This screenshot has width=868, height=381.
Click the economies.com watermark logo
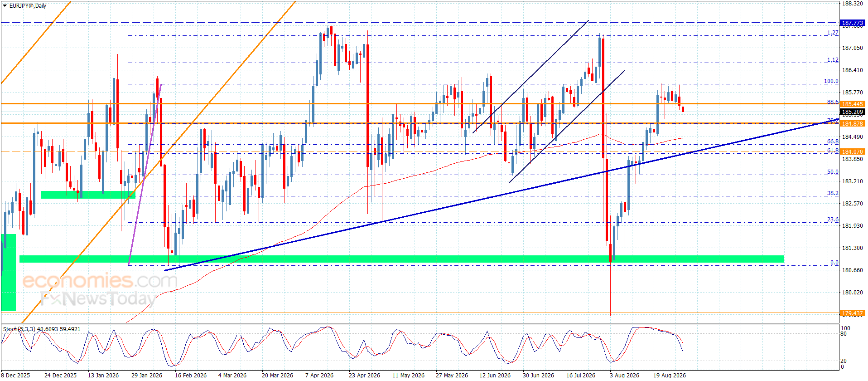100,281
